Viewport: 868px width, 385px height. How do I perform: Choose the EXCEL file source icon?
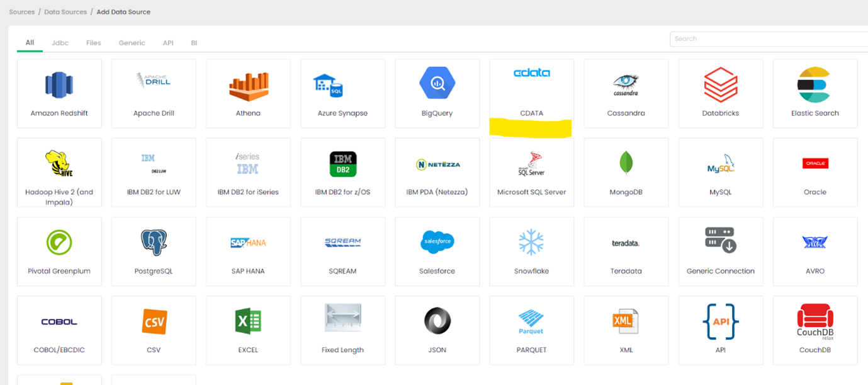pyautogui.click(x=248, y=321)
